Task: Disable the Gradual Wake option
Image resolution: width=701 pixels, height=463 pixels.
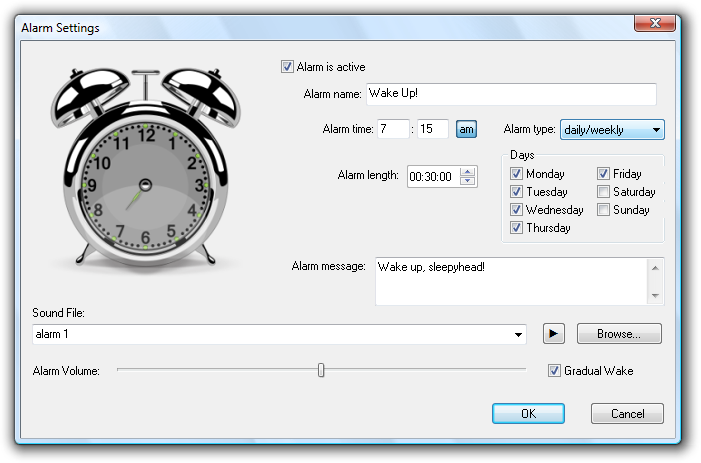Action: 555,371
